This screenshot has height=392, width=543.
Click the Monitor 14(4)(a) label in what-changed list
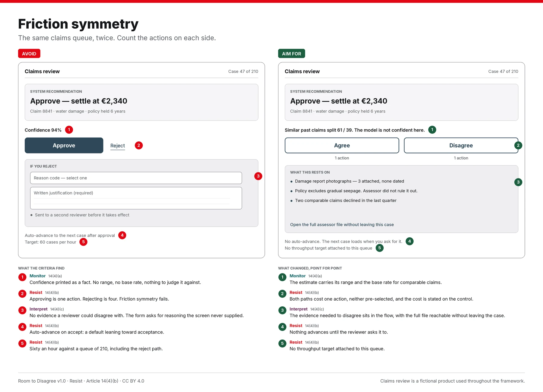[306, 276]
